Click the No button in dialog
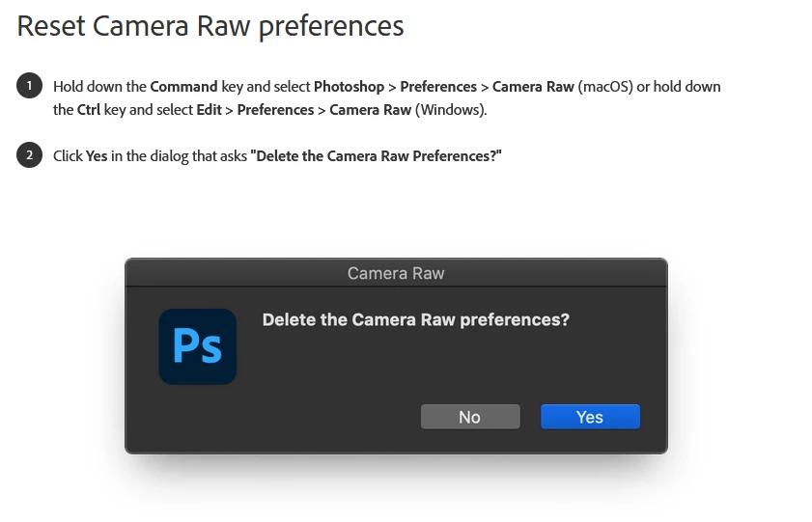The width and height of the screenshot is (812, 522). (470, 417)
